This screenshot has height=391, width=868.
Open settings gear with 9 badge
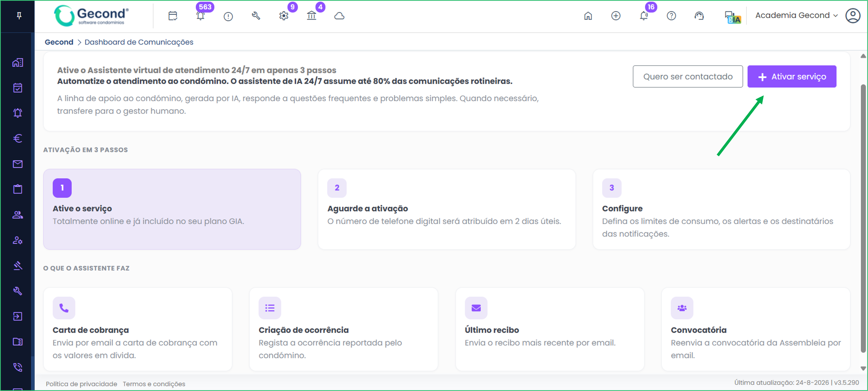click(x=284, y=16)
